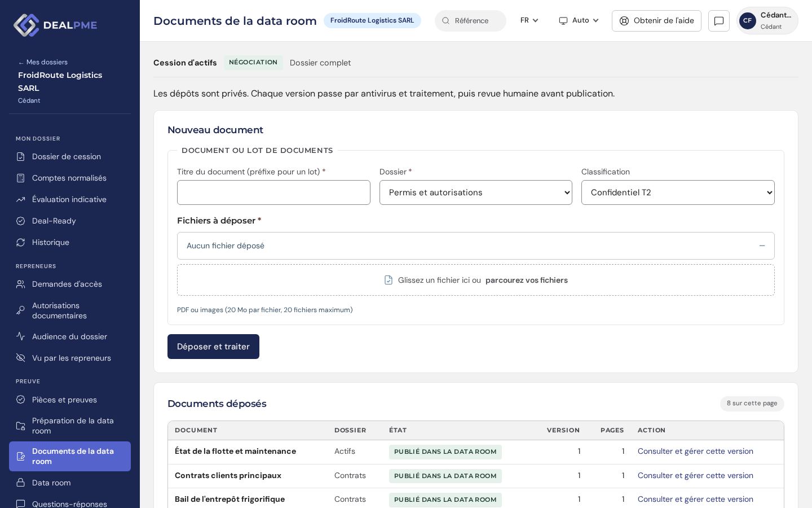Screen dimensions: 812x508
Task: Click Historique refresh icon
Action: pos(21,242)
